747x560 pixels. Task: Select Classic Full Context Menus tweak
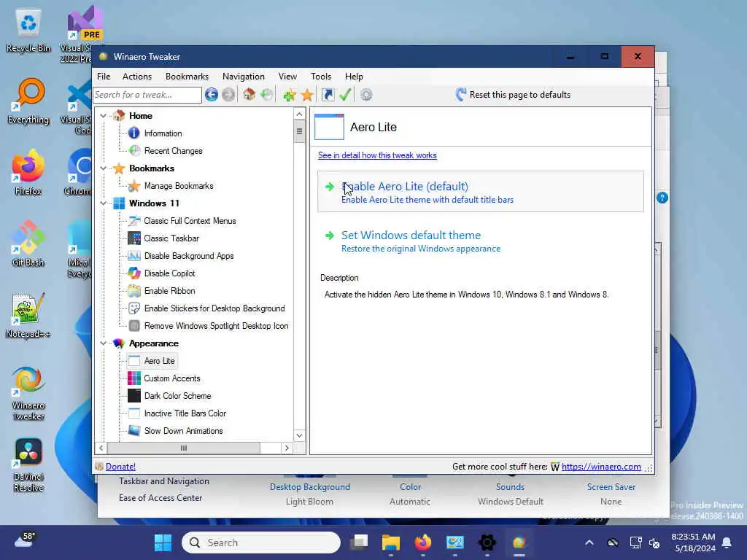point(190,221)
